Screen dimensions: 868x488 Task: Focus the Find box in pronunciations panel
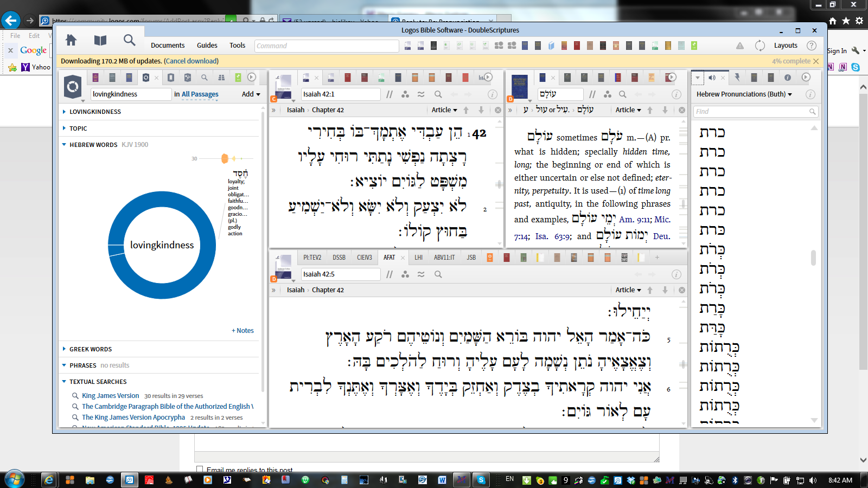756,112
